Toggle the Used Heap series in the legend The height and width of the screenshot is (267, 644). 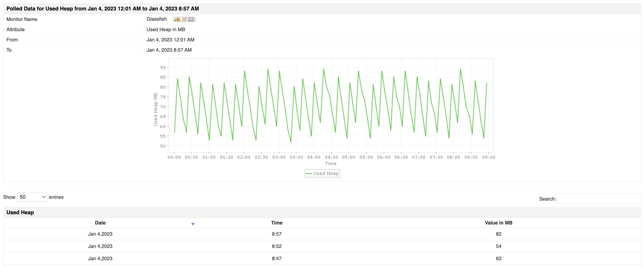pos(322,173)
